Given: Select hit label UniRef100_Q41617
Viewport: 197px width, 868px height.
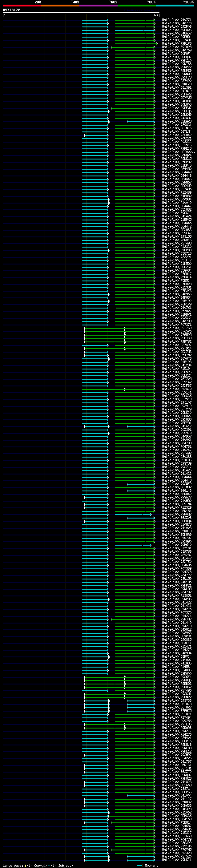Looking at the screenshot, I should click(176, 426).
